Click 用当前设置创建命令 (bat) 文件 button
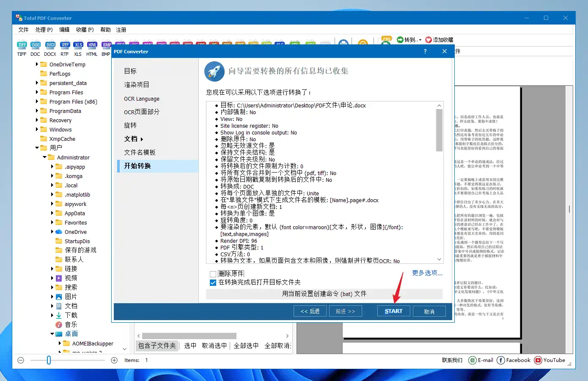This screenshot has height=381, width=588. coord(324,293)
